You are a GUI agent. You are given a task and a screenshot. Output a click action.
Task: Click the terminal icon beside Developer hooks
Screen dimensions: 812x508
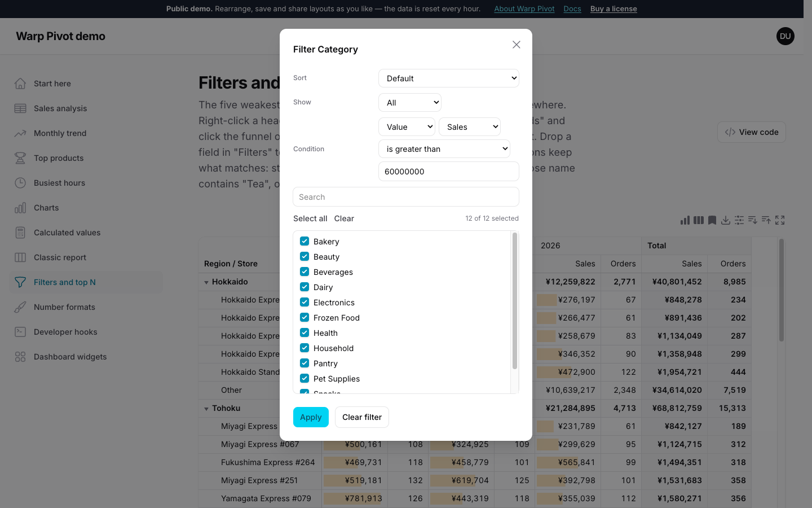[20, 332]
